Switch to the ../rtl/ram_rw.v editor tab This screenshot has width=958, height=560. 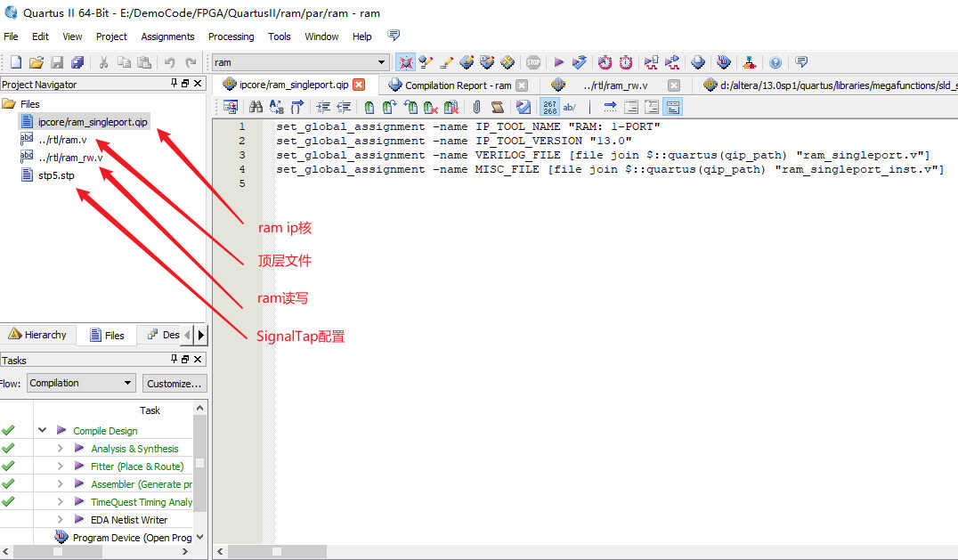pyautogui.click(x=615, y=85)
